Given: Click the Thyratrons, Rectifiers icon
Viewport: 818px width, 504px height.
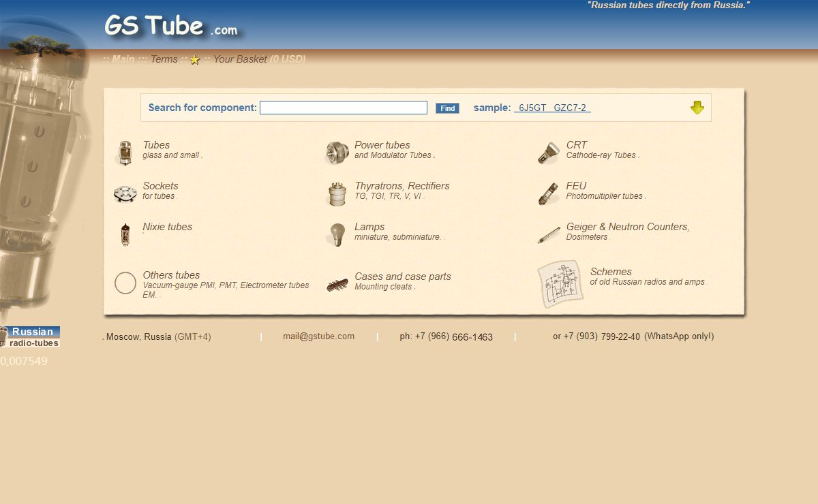Looking at the screenshot, I should pyautogui.click(x=337, y=194).
